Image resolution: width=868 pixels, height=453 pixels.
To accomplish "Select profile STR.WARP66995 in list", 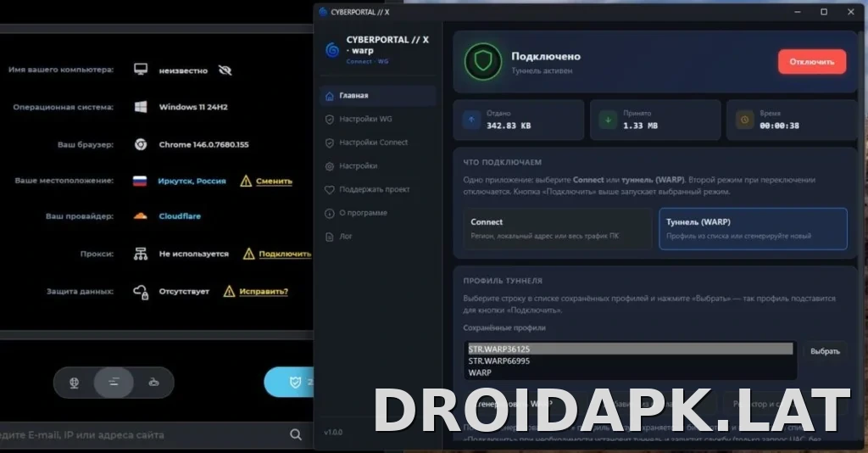I will pyautogui.click(x=630, y=361).
